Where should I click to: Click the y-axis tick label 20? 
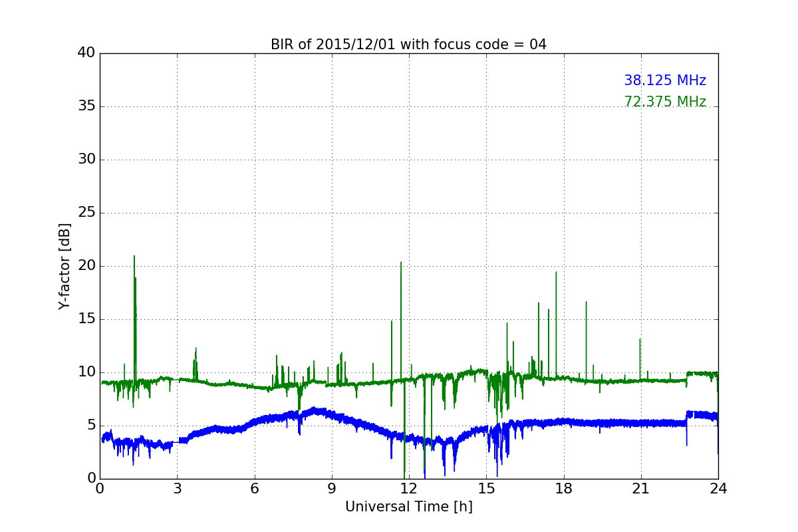click(86, 266)
